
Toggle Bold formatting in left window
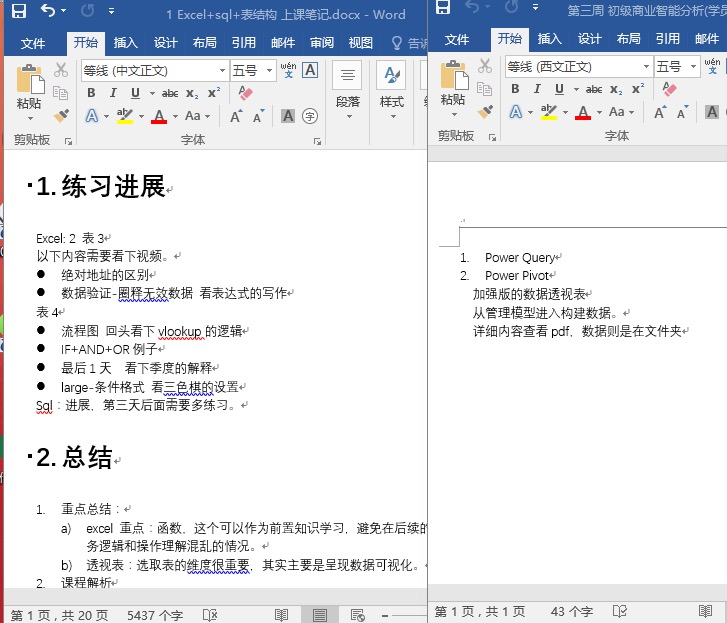point(90,92)
